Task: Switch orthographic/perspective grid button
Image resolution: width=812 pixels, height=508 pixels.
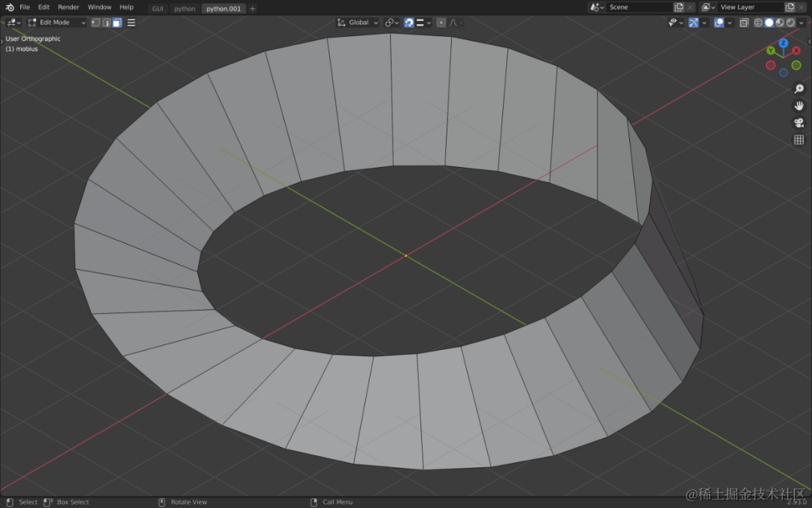Action: click(799, 139)
